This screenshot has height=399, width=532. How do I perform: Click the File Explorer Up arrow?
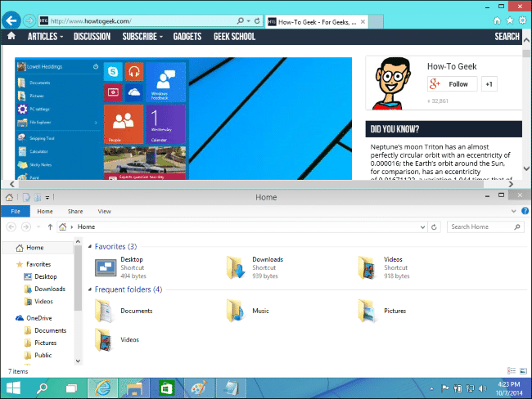click(50, 226)
